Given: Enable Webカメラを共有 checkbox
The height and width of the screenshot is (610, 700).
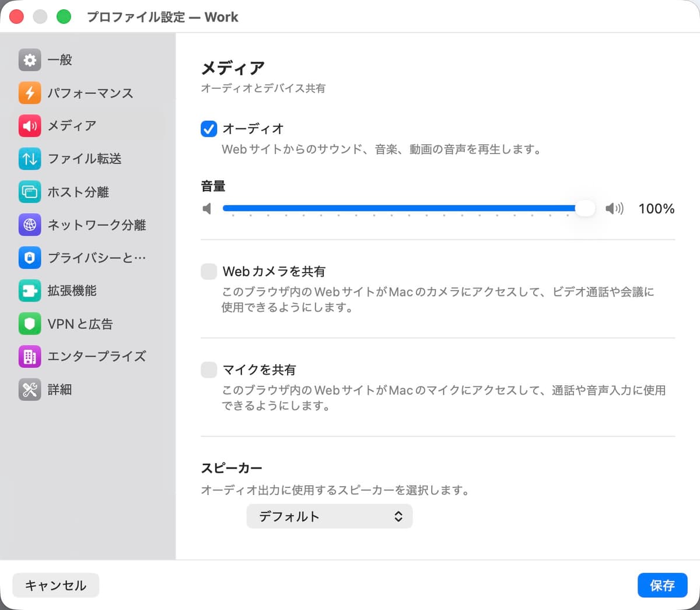Looking at the screenshot, I should (209, 271).
